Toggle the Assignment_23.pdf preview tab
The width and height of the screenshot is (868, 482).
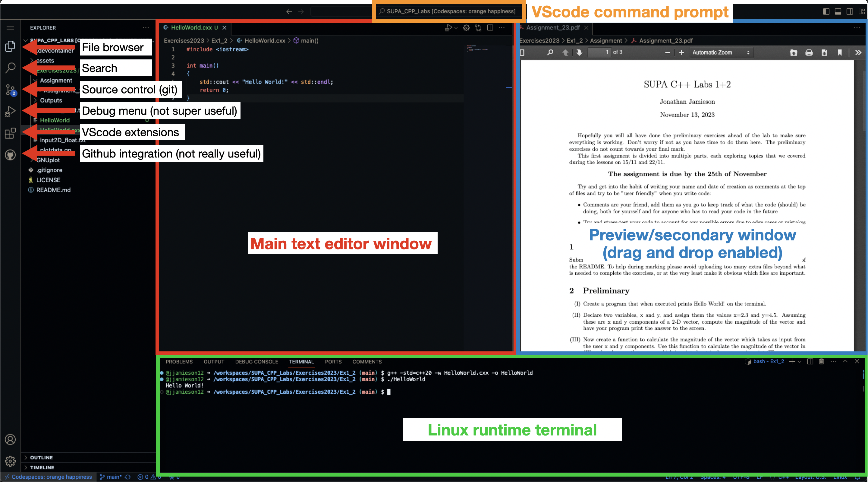552,27
